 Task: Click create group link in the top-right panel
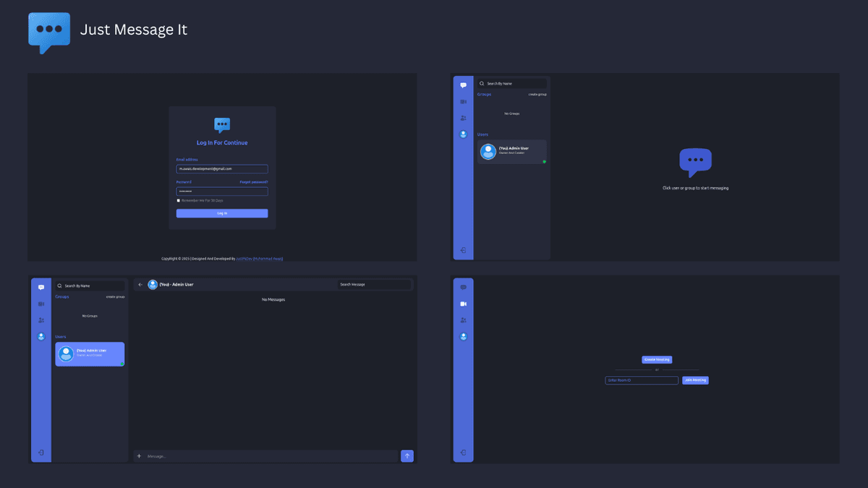coord(537,95)
